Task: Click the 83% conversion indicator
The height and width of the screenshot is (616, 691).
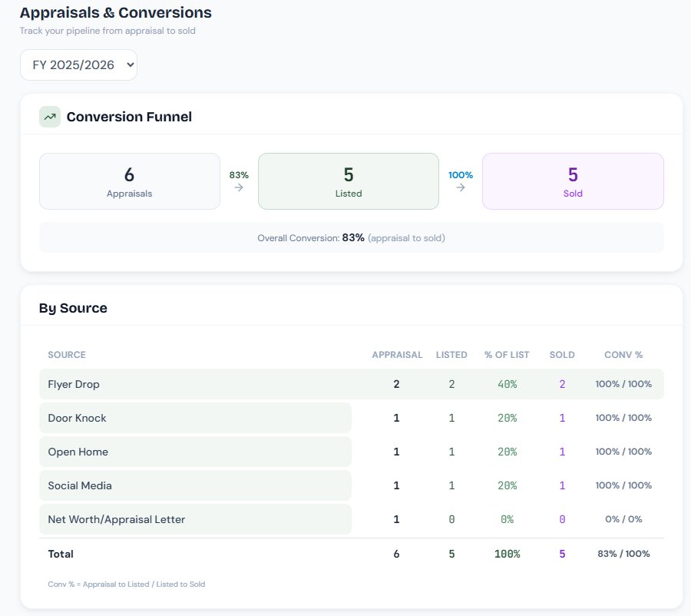Action: tap(238, 174)
